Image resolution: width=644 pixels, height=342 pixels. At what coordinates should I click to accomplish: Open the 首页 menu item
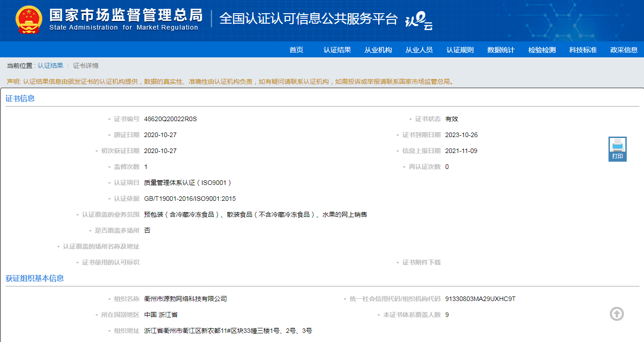(x=296, y=50)
